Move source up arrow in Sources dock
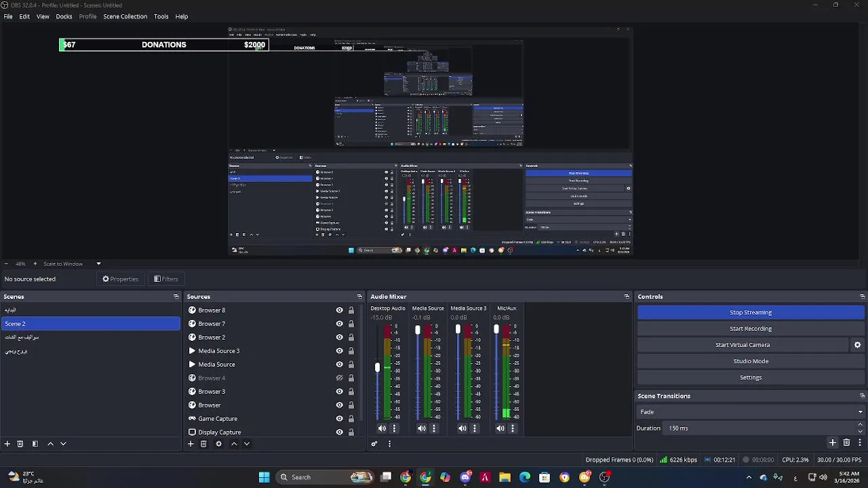 [x=234, y=443]
